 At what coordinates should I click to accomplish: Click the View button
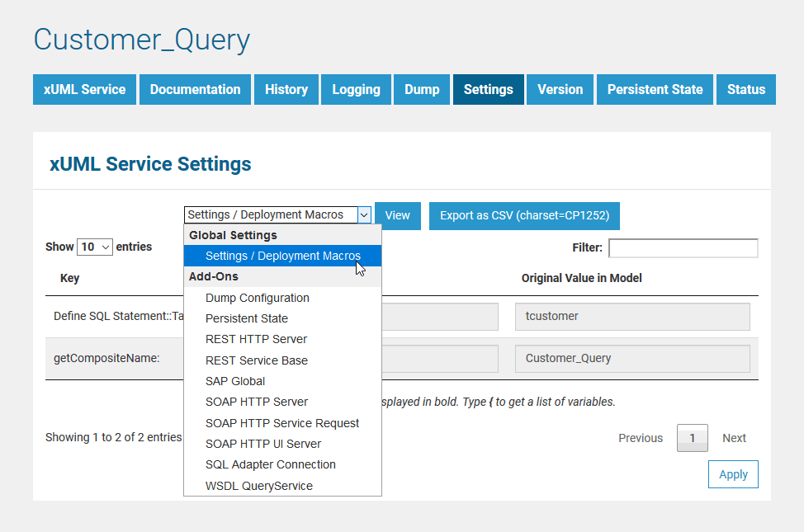[x=398, y=214]
